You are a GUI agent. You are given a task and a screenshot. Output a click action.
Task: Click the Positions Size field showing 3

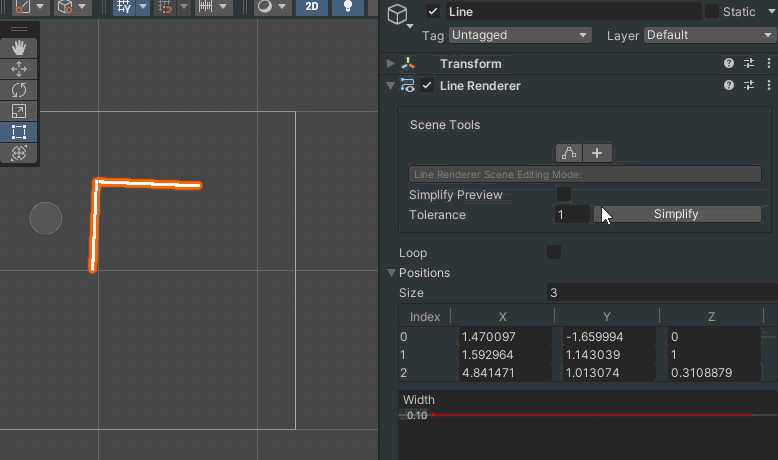662,293
